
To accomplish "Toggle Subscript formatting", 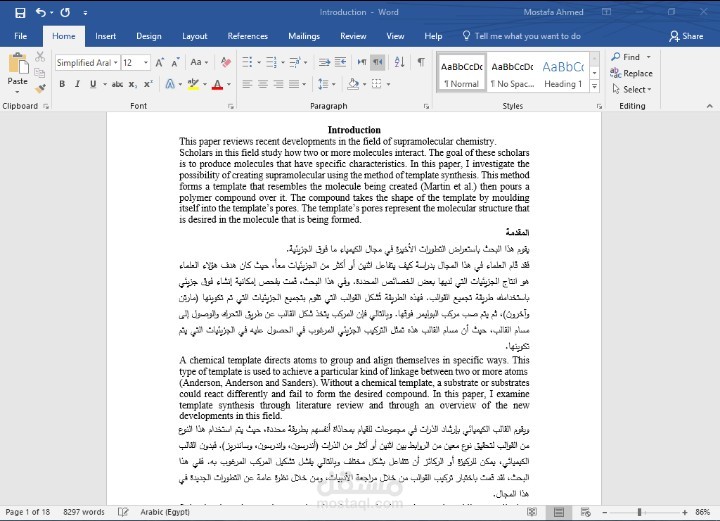I will pyautogui.click(x=133, y=84).
